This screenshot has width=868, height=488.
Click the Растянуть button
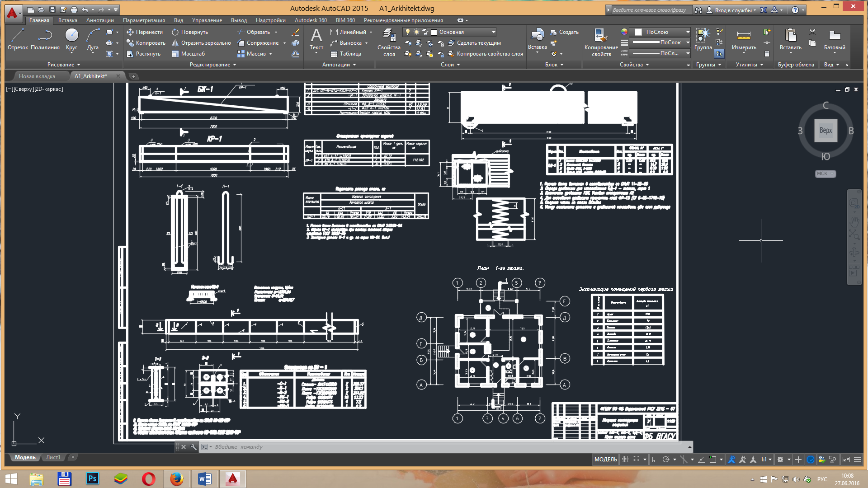tap(143, 54)
